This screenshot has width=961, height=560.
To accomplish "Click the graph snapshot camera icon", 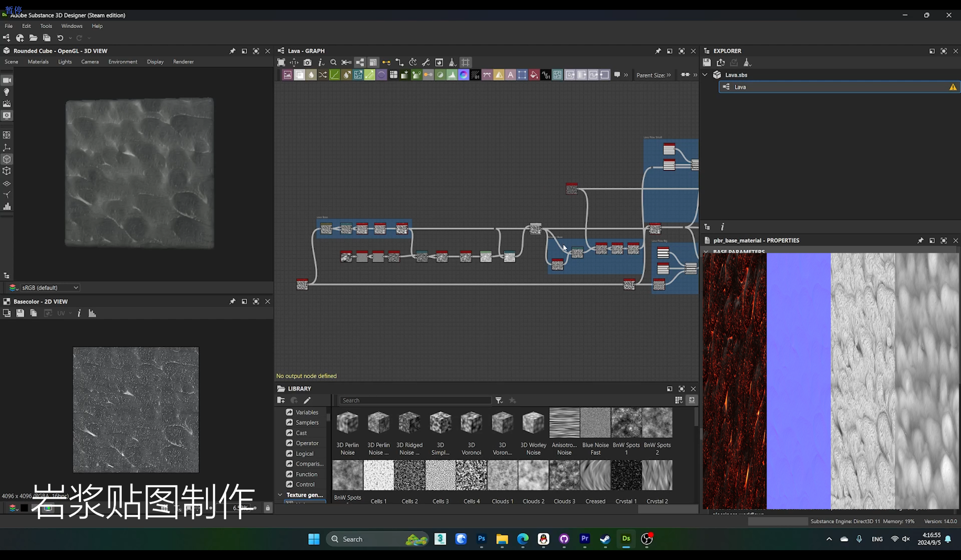I will (307, 62).
